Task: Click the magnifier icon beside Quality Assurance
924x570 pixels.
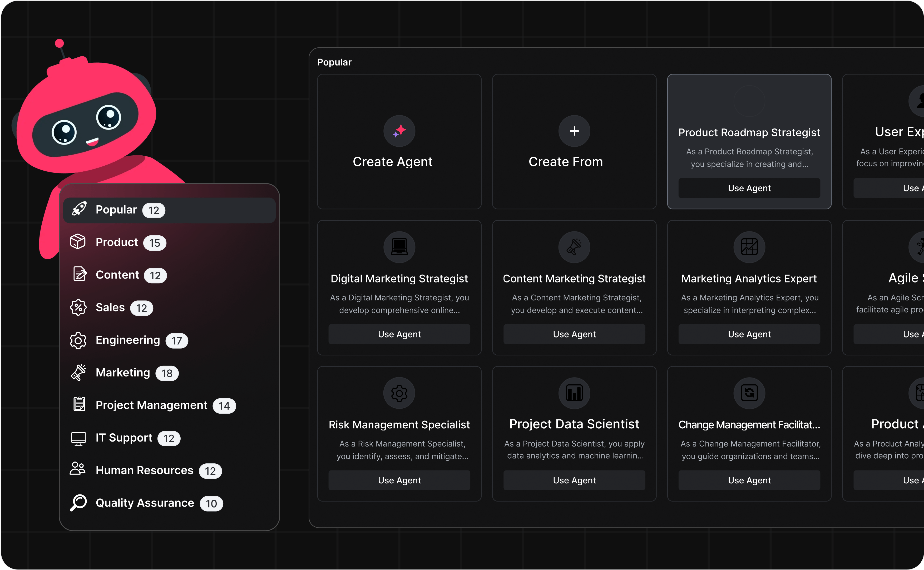Action: (x=78, y=503)
